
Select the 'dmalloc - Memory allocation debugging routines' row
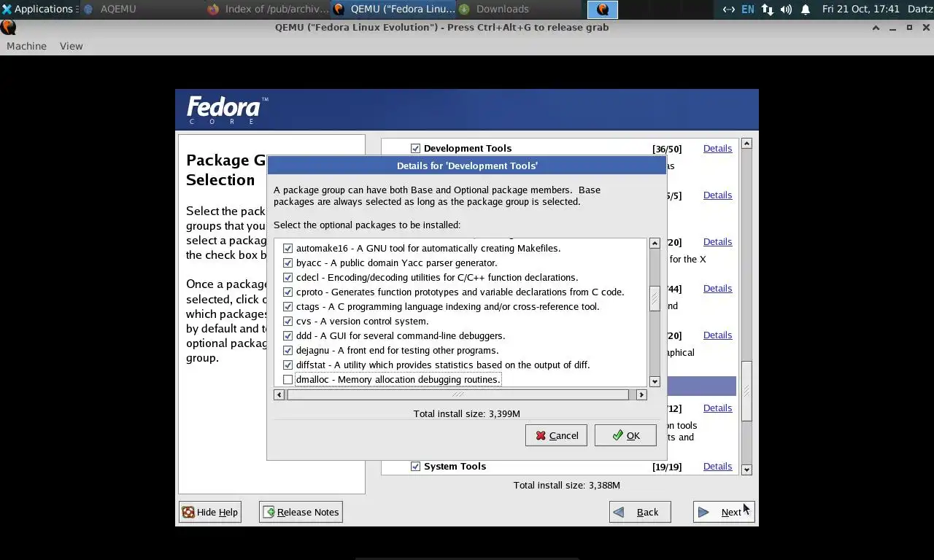398,379
